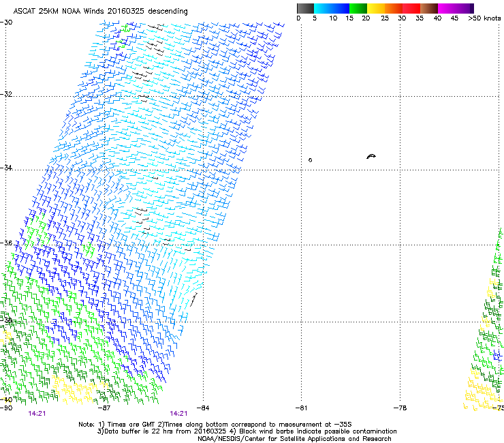Click 'NOAA/NESDIS/Center for Satellite Applications and Research' credit

294,439
